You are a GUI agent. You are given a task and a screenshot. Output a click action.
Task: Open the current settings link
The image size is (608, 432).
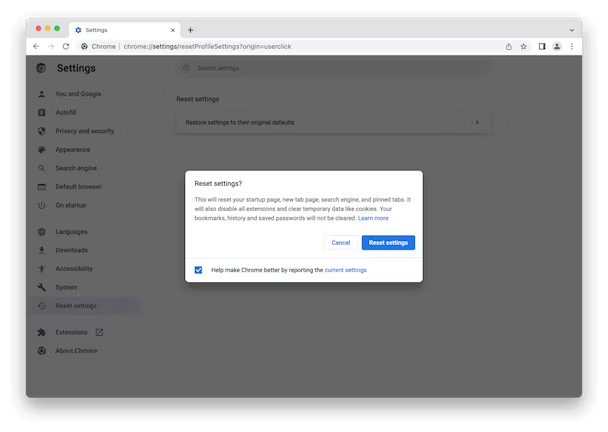[345, 270]
